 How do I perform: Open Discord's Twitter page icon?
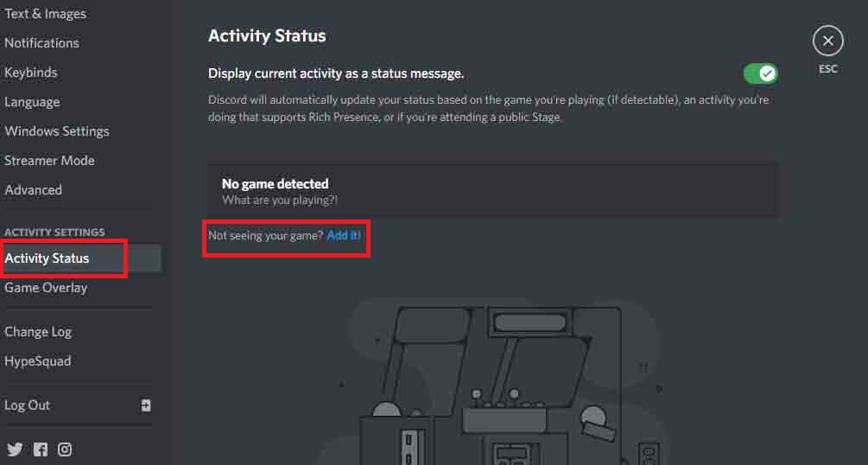[15, 449]
